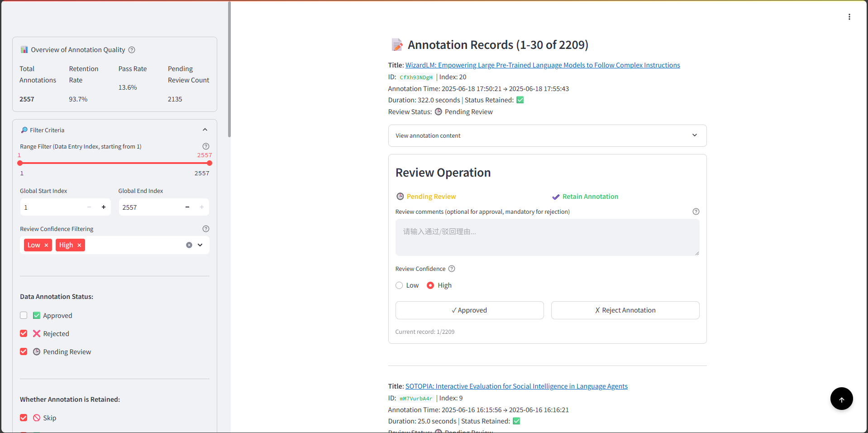Expand View annotation content panel
The image size is (868, 433).
(x=547, y=135)
